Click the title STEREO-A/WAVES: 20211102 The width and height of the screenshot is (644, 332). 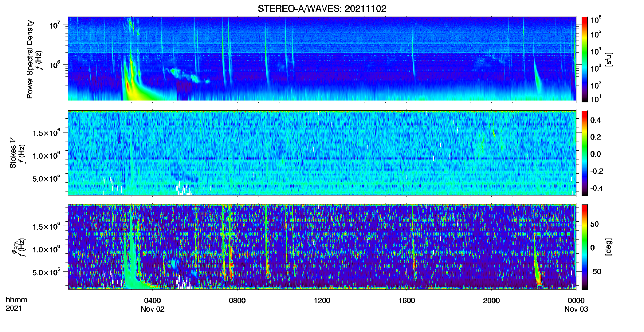click(x=322, y=9)
